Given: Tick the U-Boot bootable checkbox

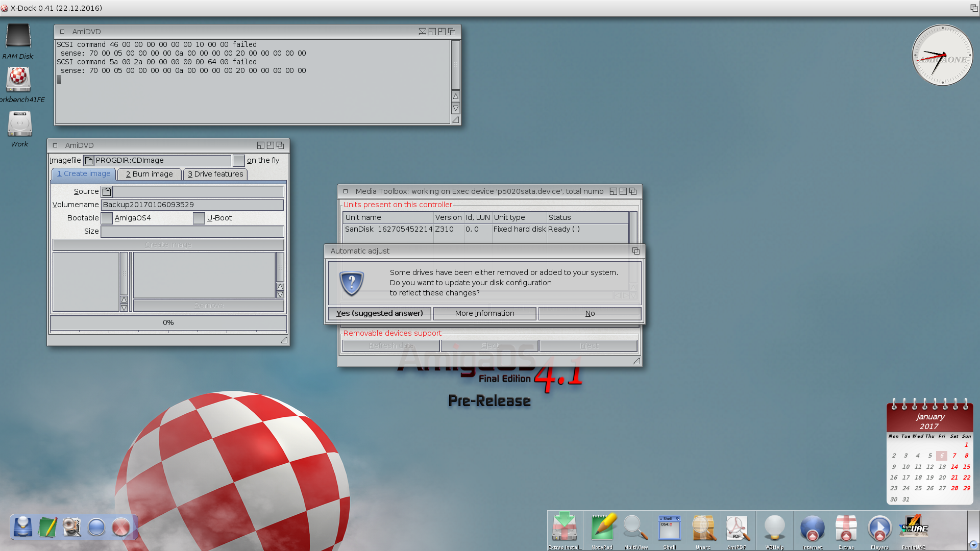Looking at the screenshot, I should [x=199, y=218].
